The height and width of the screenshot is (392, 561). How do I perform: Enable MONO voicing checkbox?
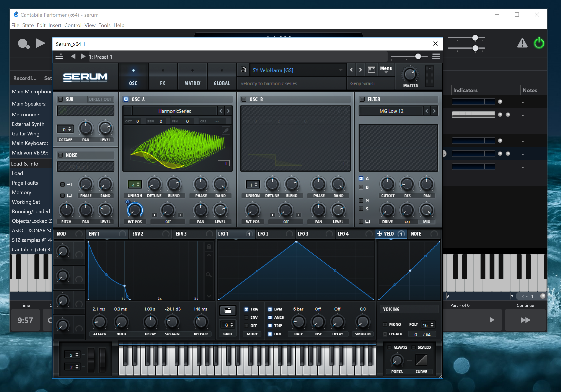385,324
